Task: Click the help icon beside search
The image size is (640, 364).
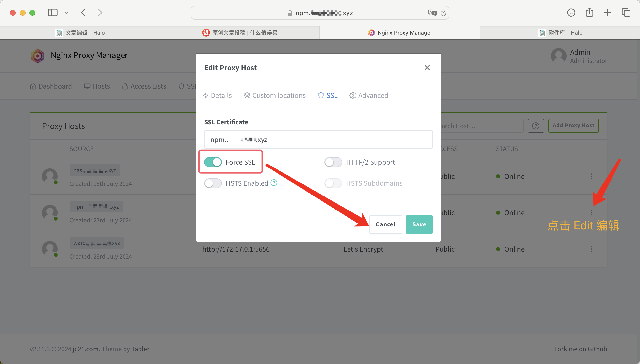Action: [x=536, y=126]
